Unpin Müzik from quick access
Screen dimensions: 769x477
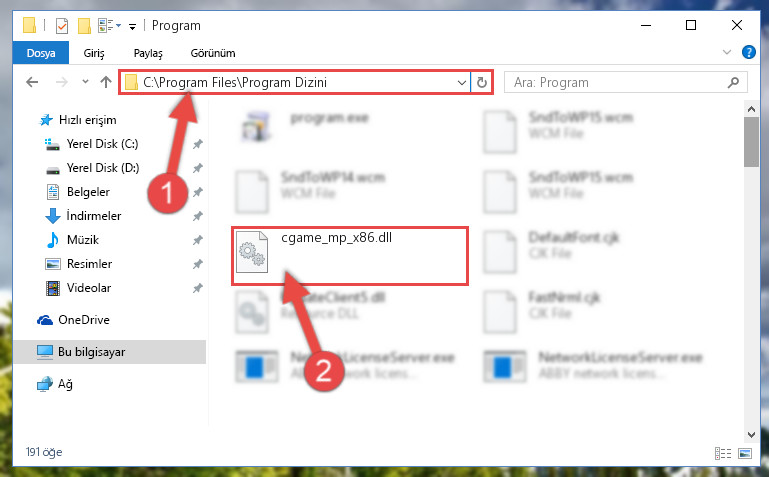click(198, 240)
